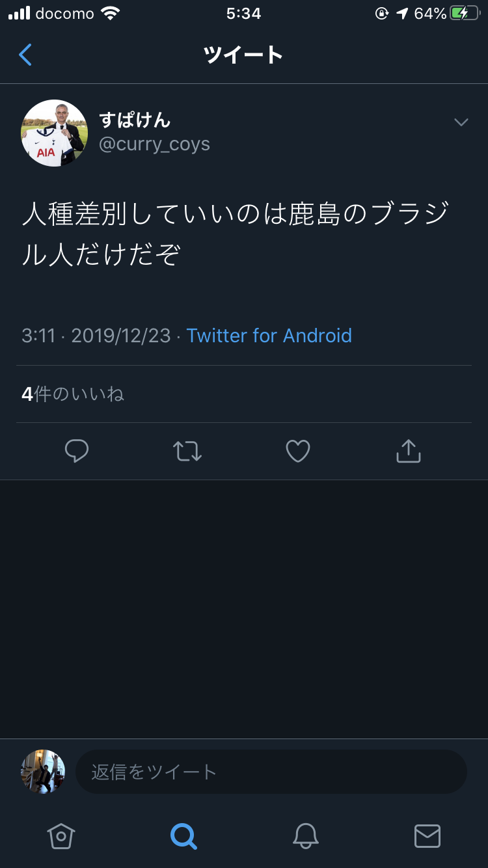View the 4件のいいね likes list
Screen dimensions: 488x868
click(x=73, y=394)
